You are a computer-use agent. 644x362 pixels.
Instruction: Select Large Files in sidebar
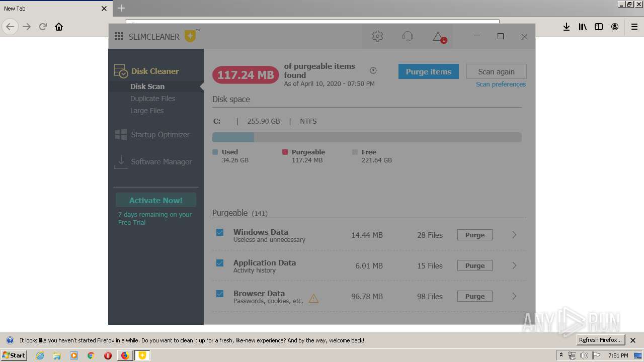tap(147, 111)
